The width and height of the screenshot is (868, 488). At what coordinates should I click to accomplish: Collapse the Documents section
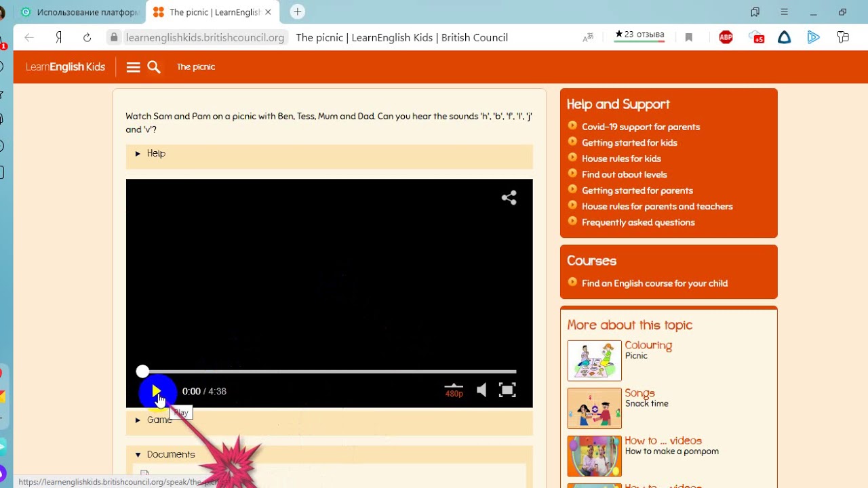[329, 455]
